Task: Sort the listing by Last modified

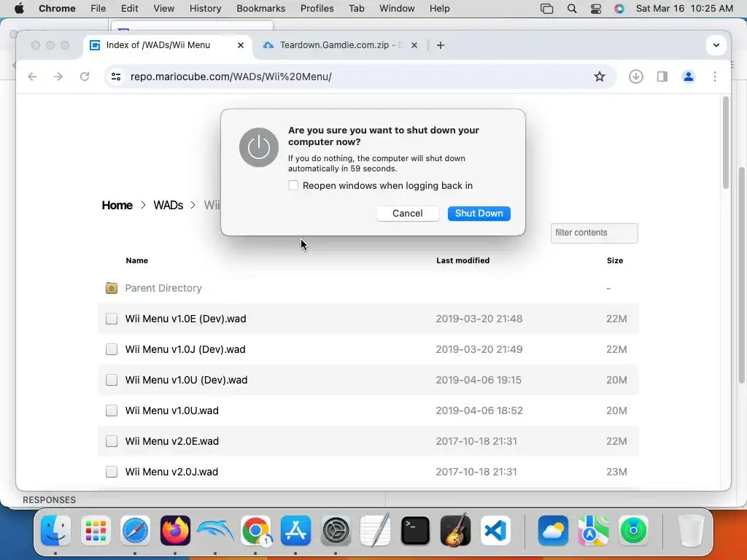Action: click(x=462, y=260)
